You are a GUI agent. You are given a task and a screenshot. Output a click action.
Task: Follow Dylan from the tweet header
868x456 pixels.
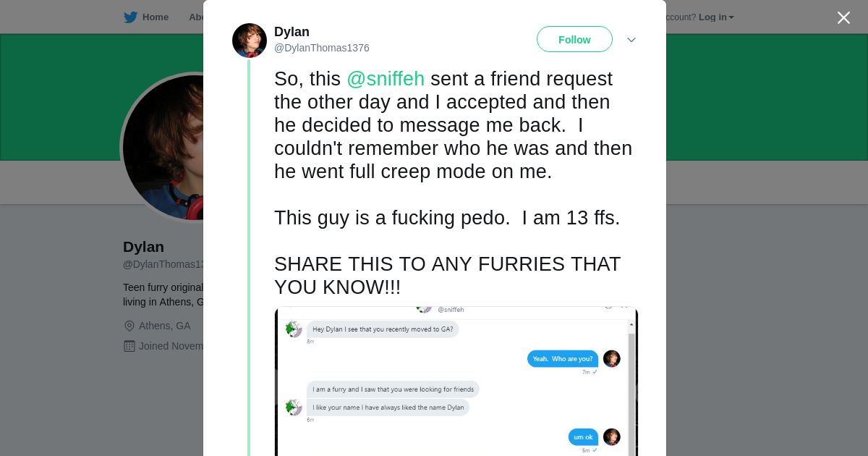(x=574, y=40)
